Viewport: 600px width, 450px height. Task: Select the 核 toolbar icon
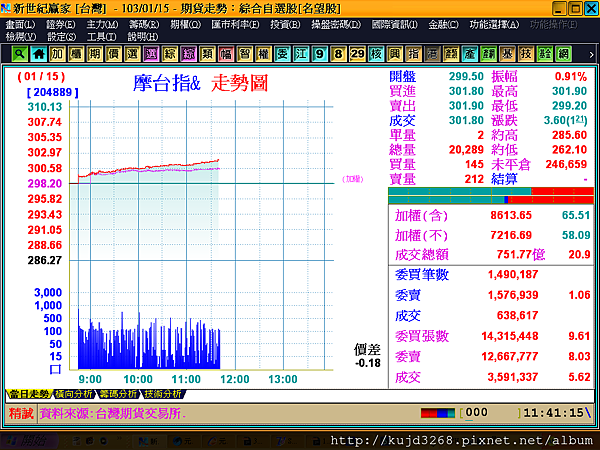(376, 54)
